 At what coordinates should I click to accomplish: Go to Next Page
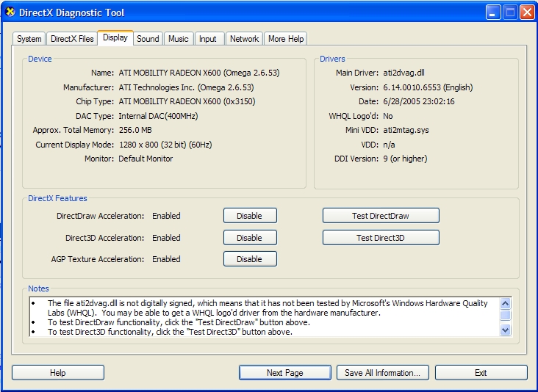[284, 373]
